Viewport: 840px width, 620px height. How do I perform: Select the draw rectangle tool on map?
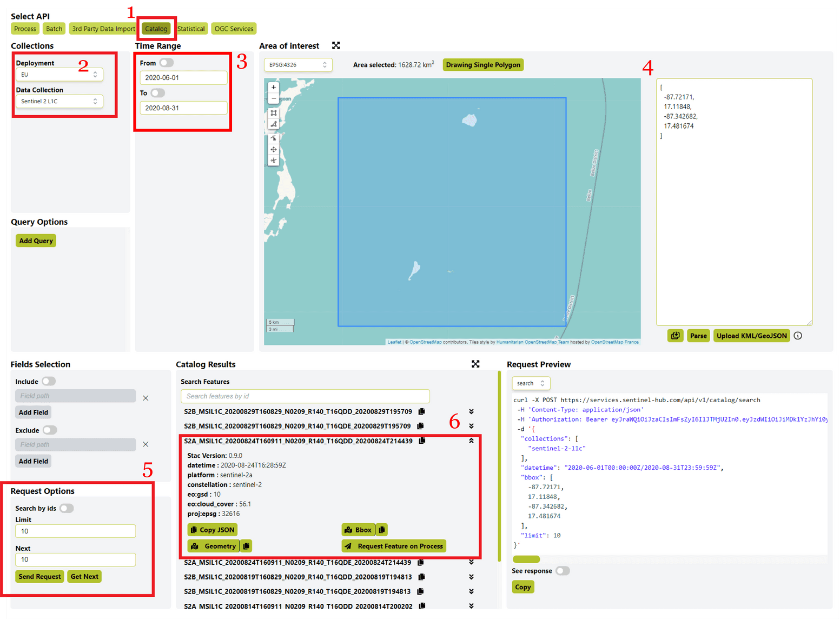[274, 113]
